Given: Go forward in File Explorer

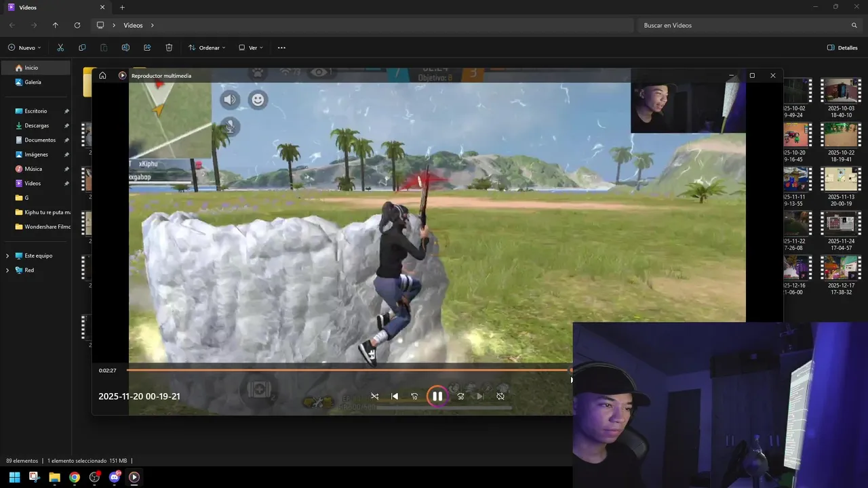Looking at the screenshot, I should click(x=34, y=25).
